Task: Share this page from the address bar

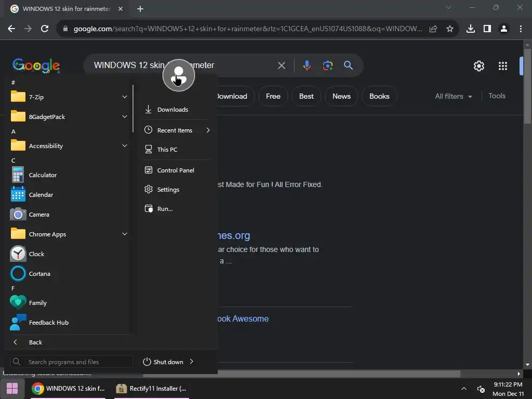Action: tap(433, 29)
